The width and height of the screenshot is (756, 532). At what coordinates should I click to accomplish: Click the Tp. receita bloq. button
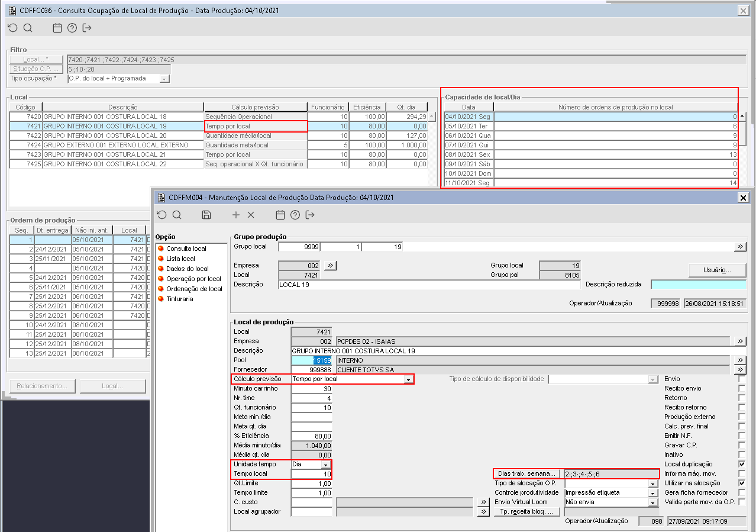pos(526,512)
